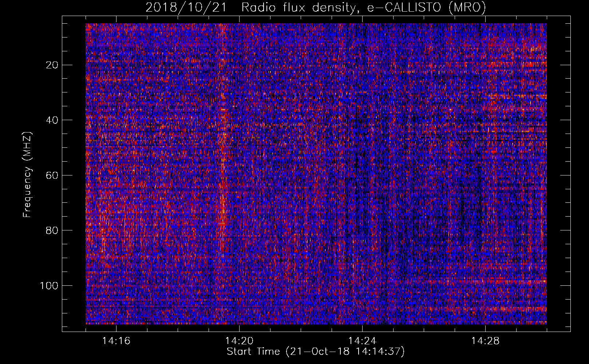Click the plot title 'Radio flux density, e-CALLISTO (MRO)'
The width and height of the screenshot is (589, 364).
(364, 8)
